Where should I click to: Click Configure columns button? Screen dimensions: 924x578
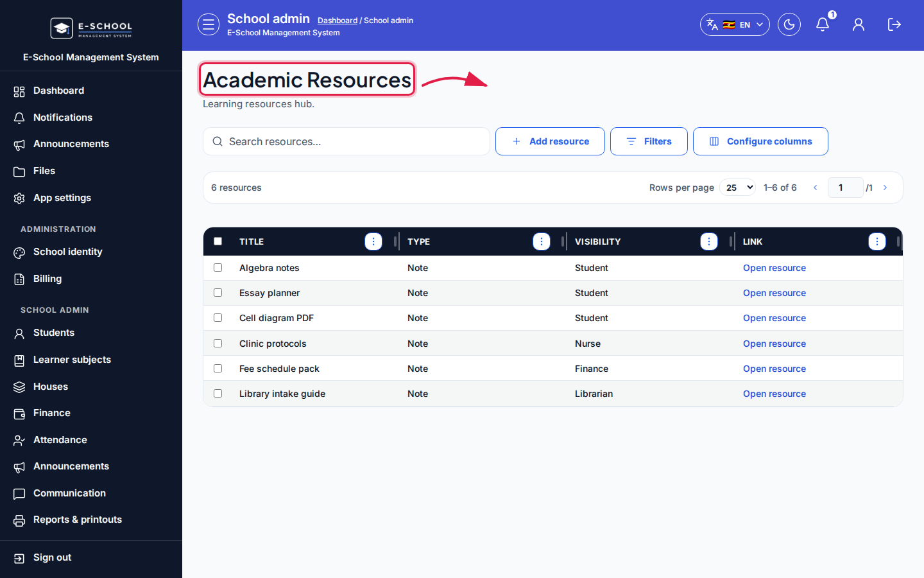click(760, 141)
